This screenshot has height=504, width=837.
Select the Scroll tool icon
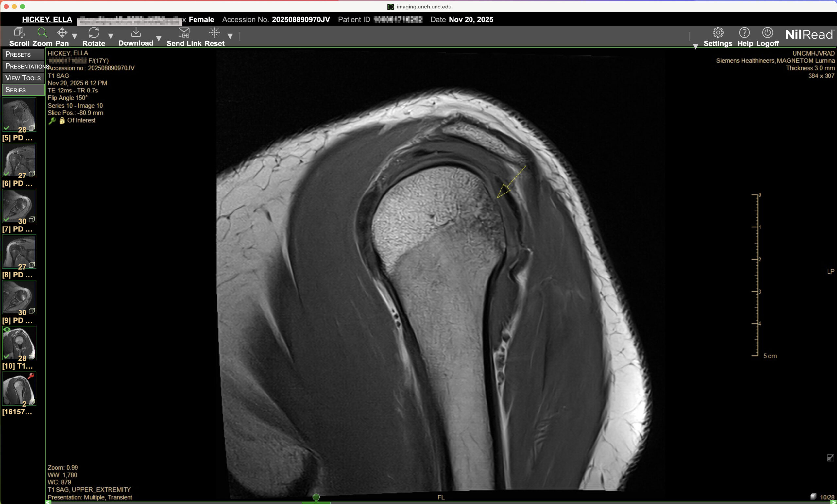pyautogui.click(x=19, y=33)
